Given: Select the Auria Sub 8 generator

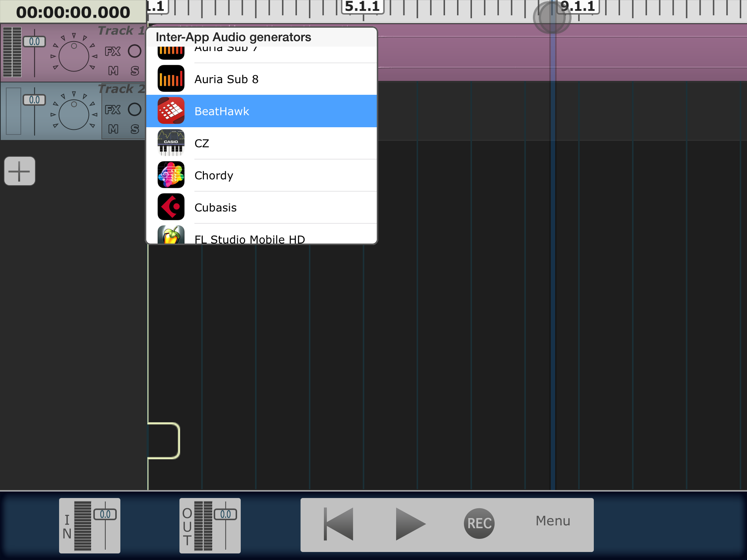Looking at the screenshot, I should coord(262,79).
